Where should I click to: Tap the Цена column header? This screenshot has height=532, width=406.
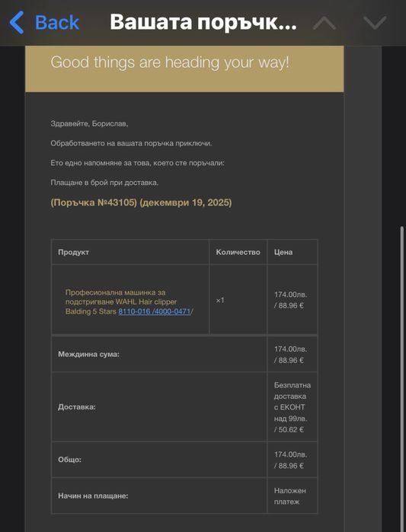click(283, 252)
